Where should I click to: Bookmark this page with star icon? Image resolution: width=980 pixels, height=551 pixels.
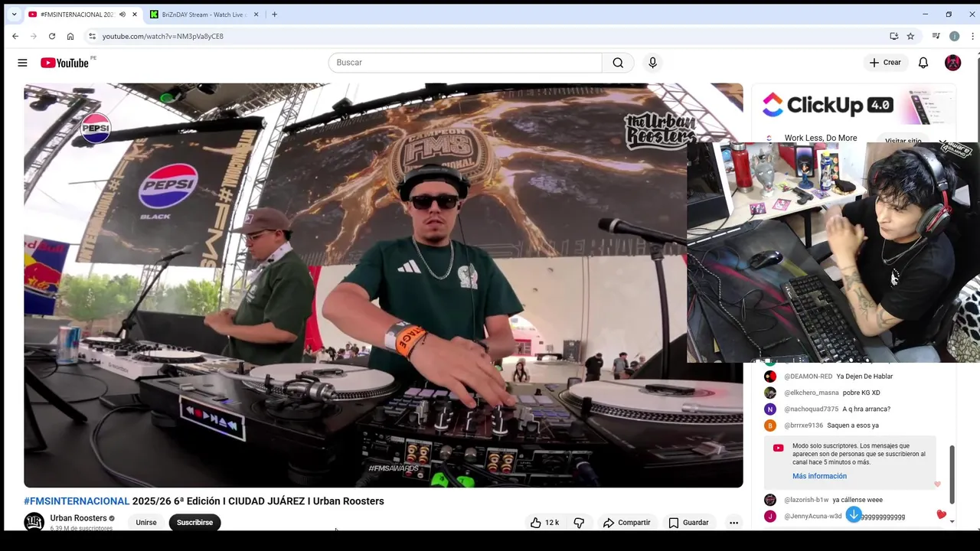click(910, 36)
